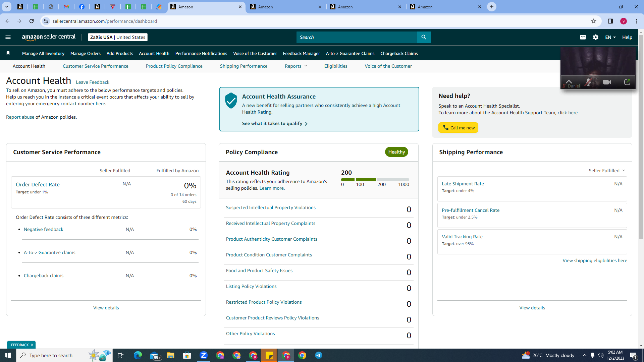Open Performance Notifications menu item

coord(201,53)
